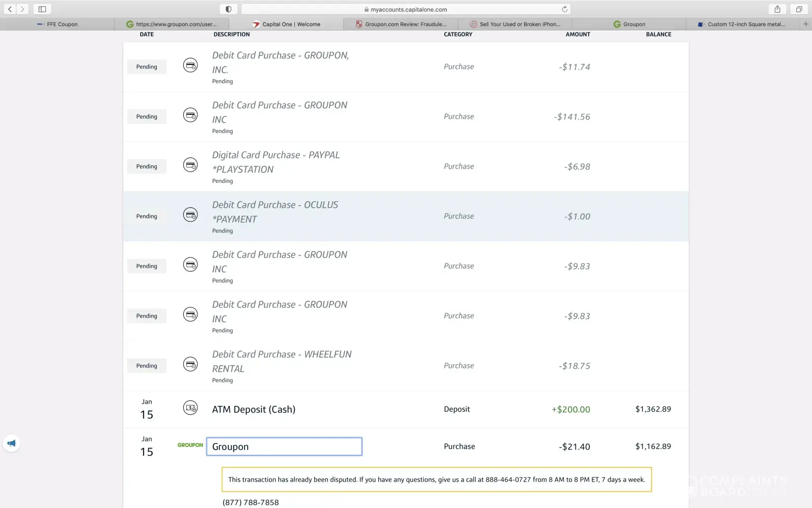
Task: Click the green Groupon merchant logo
Action: pyautogui.click(x=190, y=445)
